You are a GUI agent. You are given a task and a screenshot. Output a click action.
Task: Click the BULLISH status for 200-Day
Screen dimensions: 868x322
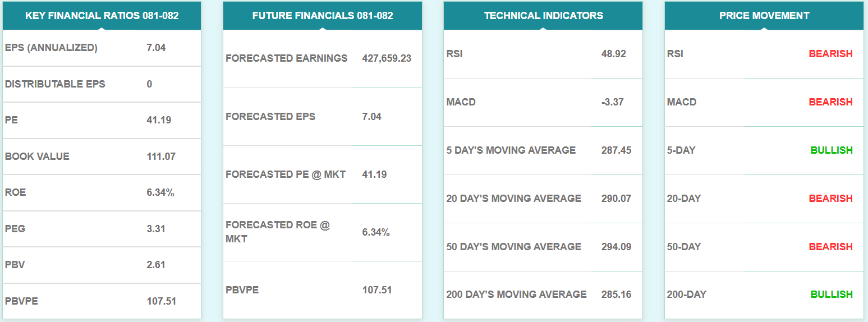pyautogui.click(x=832, y=295)
